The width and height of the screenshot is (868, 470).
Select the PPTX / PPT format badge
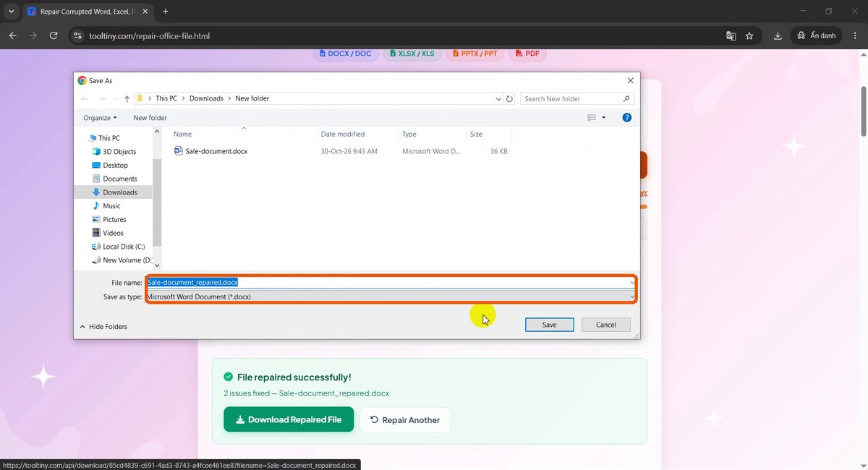[475, 54]
